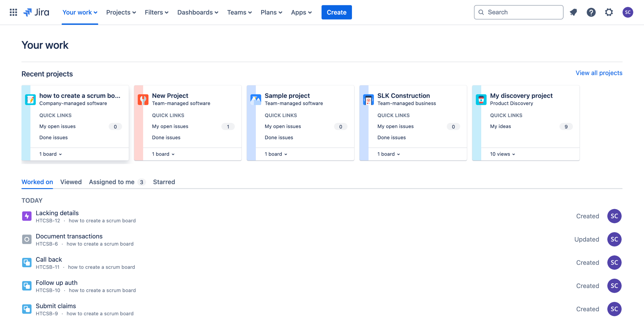Switch to the Assigned to me tab
Screen dimensions: 644x318
point(112,182)
